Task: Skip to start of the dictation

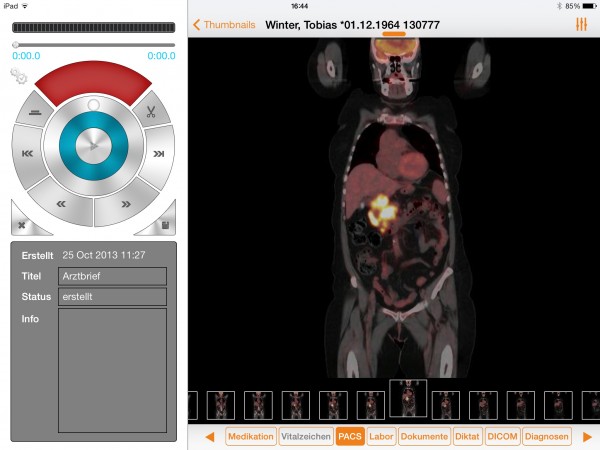Action: 27,154
